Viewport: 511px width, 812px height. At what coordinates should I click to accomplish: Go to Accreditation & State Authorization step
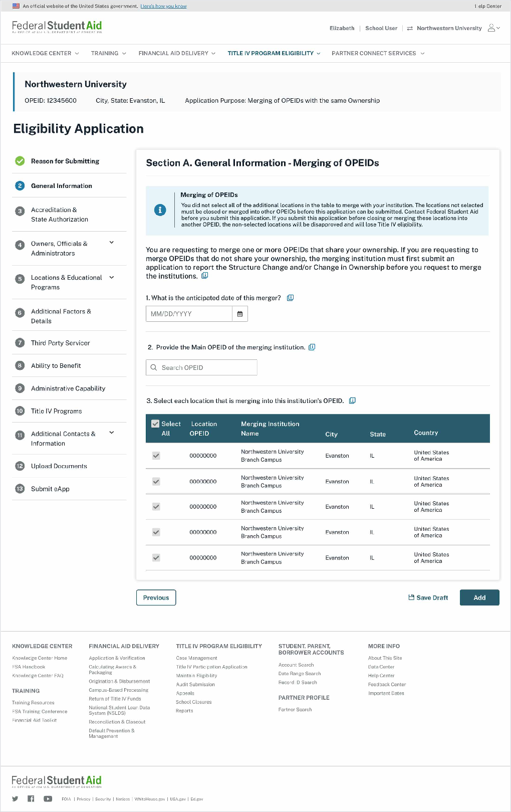click(x=60, y=215)
